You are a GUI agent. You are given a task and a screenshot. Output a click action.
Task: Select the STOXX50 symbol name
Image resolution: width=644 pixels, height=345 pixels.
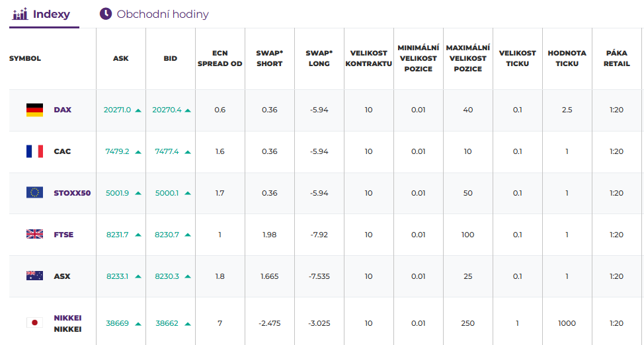pos(72,193)
